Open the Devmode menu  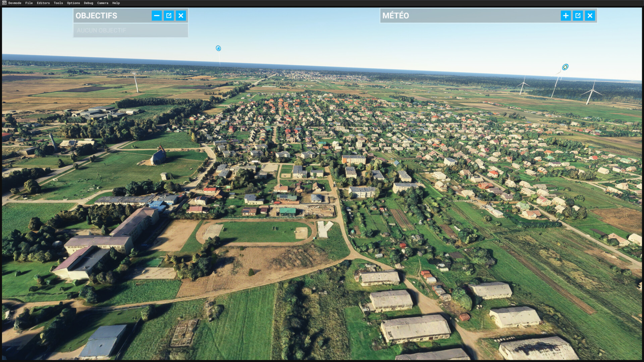[x=15, y=3]
